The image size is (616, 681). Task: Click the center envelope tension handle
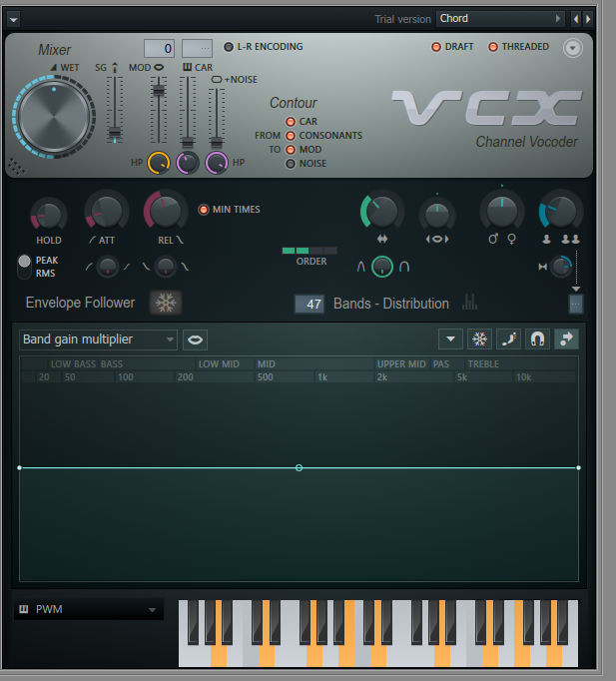click(x=299, y=467)
